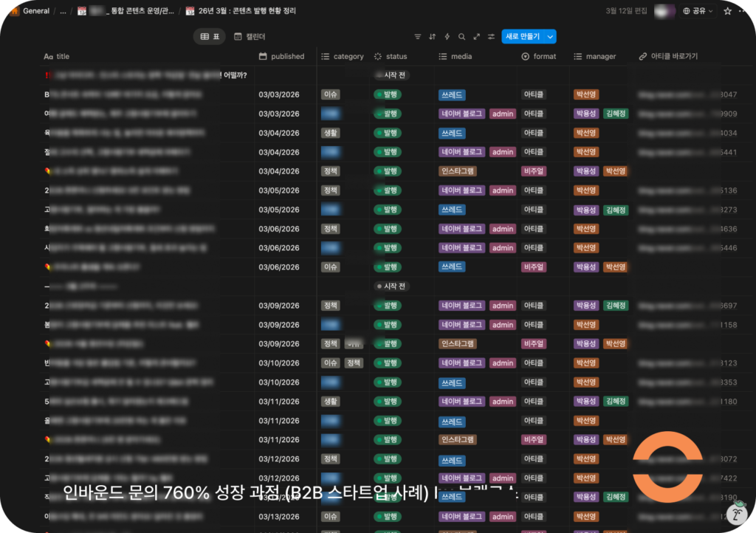756x533 pixels.
Task: Open the automations lightning bolt icon
Action: pyautogui.click(x=447, y=37)
